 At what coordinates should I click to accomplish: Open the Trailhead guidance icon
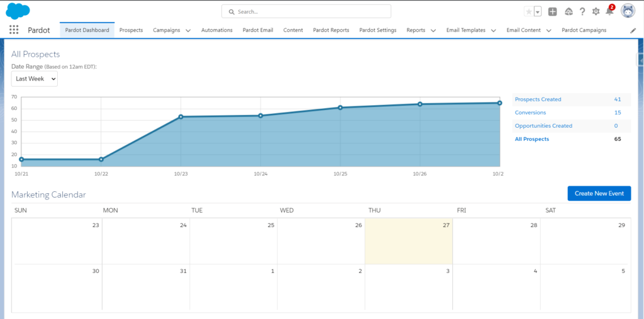569,11
